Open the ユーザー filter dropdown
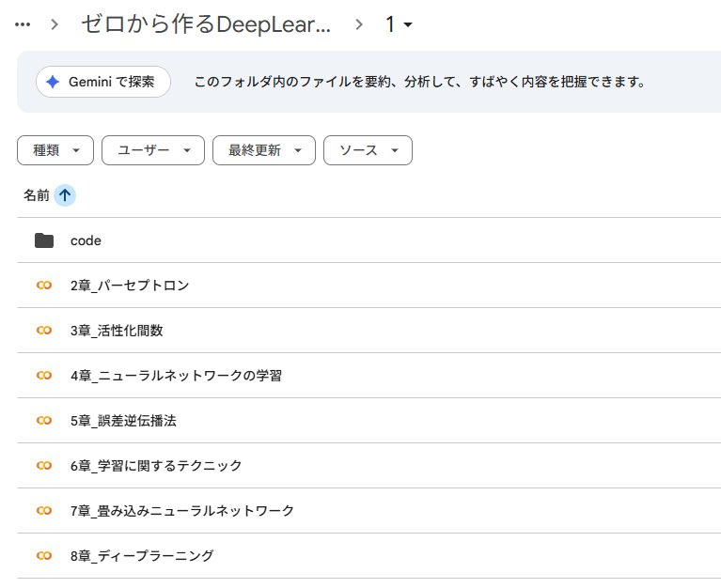721x588 pixels. [x=153, y=150]
